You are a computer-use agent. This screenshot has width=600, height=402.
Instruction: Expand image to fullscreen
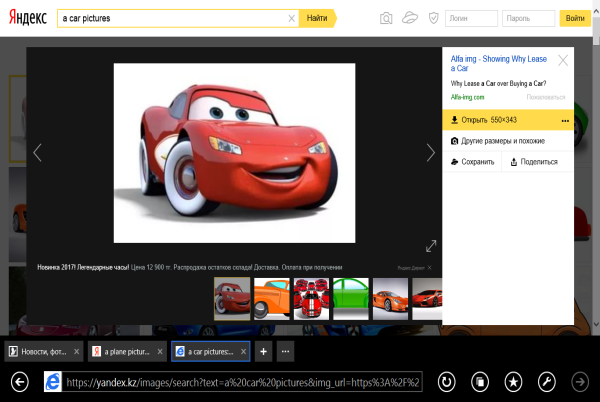[x=431, y=246]
